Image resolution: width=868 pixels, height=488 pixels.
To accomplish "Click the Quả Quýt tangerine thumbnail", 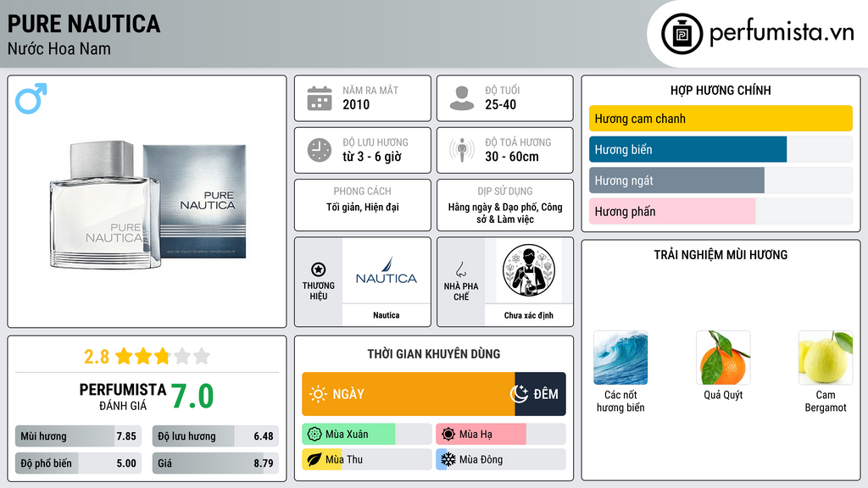I will [x=723, y=358].
